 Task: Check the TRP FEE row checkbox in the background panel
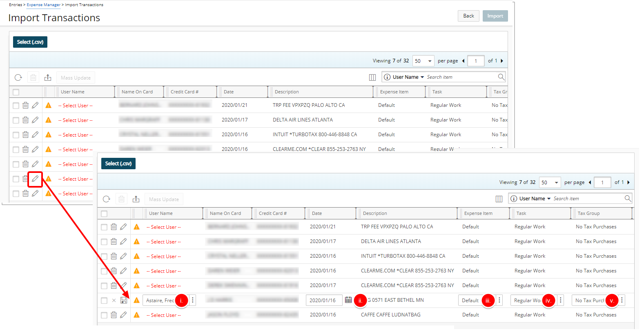[16, 106]
